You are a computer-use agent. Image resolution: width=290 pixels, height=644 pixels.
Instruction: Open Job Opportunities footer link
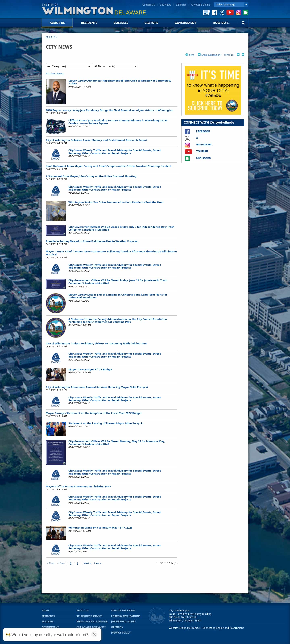(x=123, y=621)
